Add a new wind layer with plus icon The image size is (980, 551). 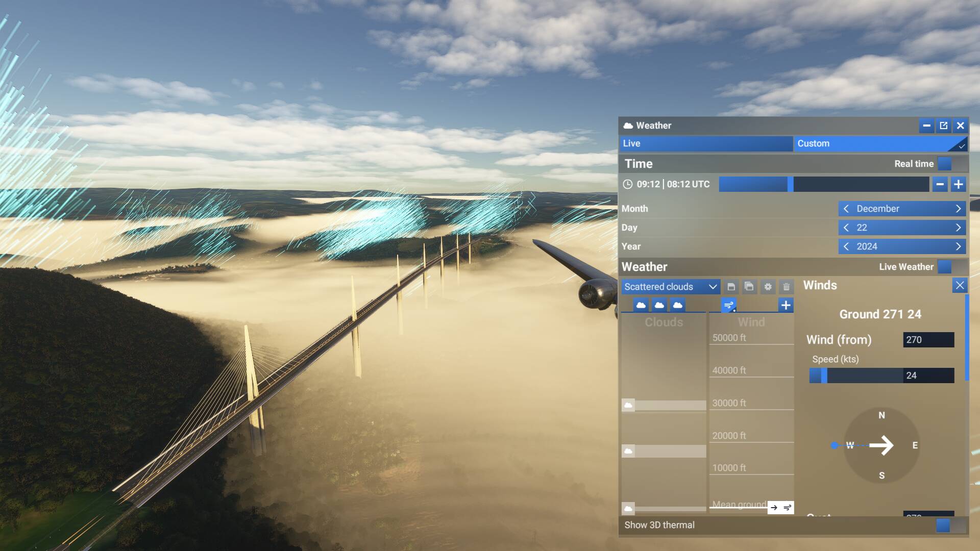pos(786,305)
